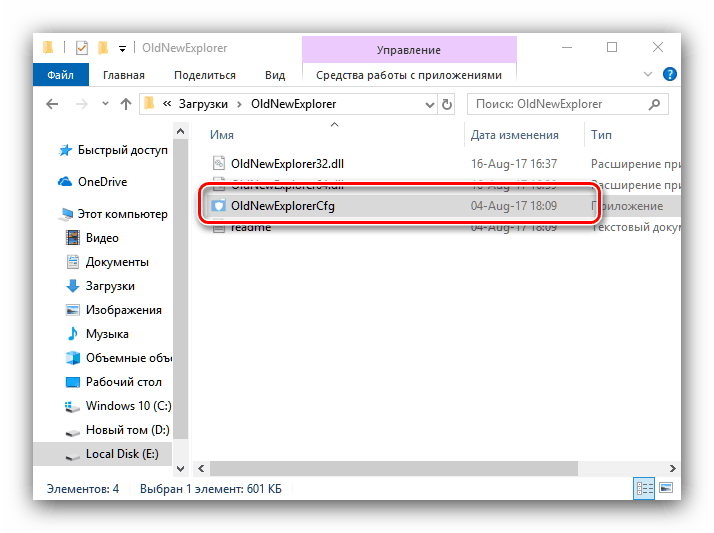Click the Видео film strip icon
Screen dimensions: 714x533
click(x=73, y=237)
